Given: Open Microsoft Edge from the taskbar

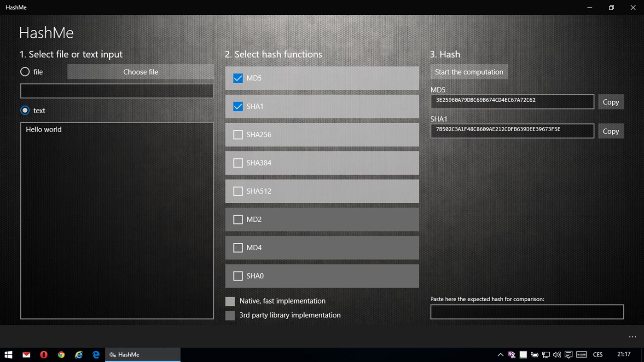Looking at the screenshot, I should pyautogui.click(x=96, y=355).
